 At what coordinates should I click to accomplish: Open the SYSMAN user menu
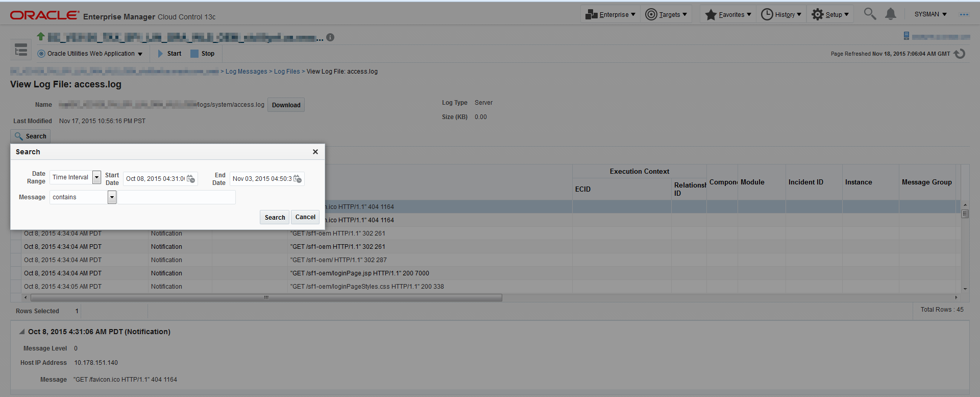point(930,14)
